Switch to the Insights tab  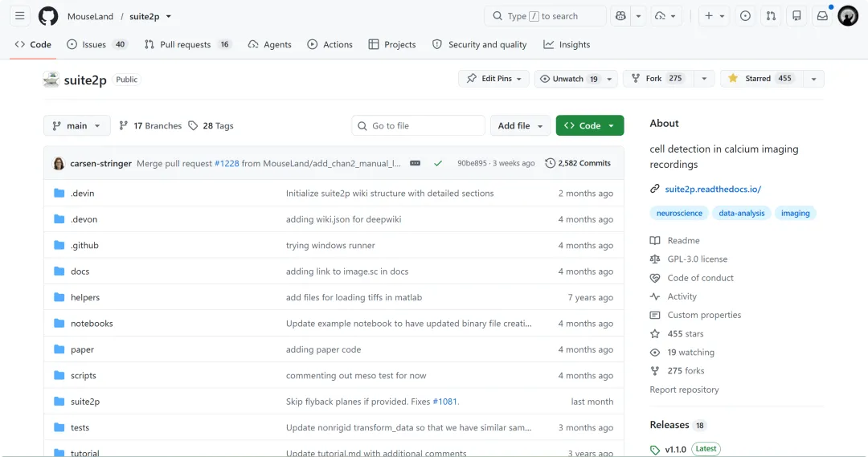click(x=567, y=44)
